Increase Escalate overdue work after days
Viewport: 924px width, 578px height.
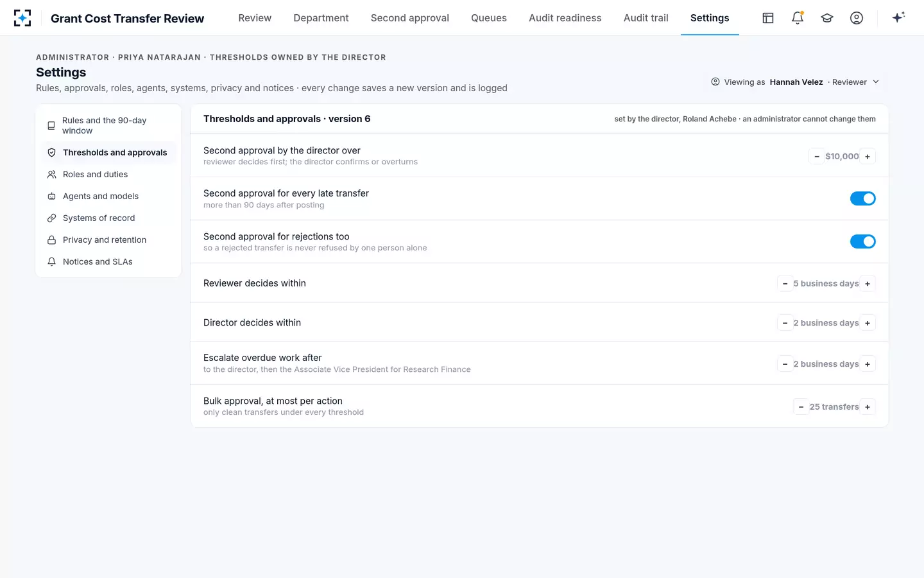[868, 364]
